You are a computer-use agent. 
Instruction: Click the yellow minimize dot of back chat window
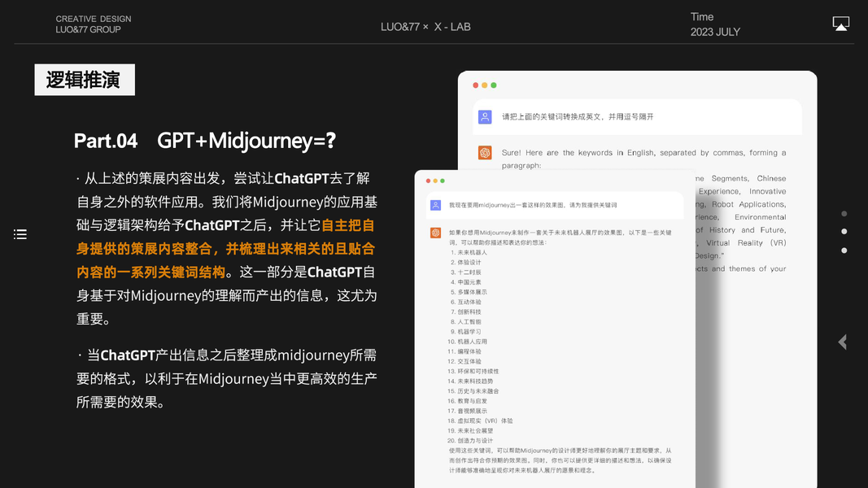point(484,85)
